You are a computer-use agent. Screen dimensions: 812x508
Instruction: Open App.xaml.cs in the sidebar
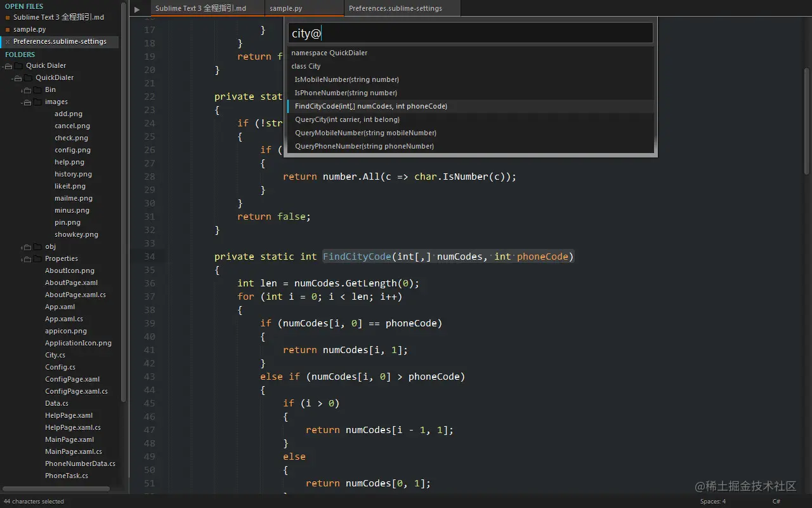pyautogui.click(x=64, y=319)
